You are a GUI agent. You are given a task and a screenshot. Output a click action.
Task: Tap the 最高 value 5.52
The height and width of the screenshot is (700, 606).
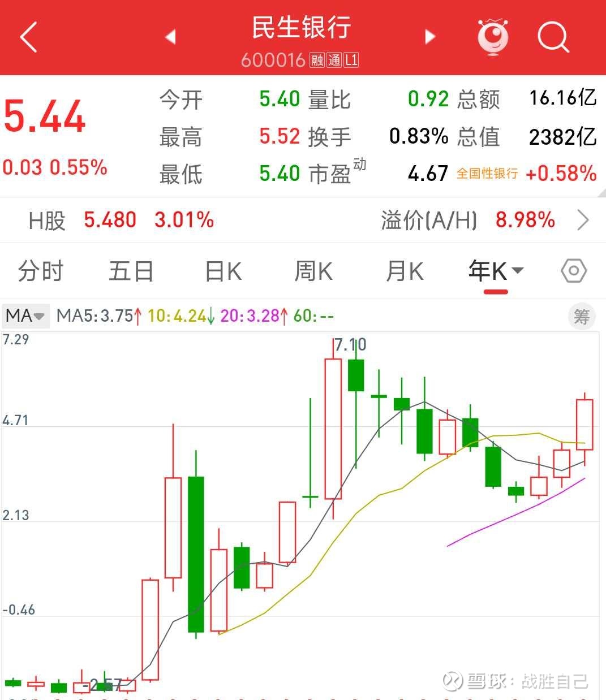coord(280,136)
